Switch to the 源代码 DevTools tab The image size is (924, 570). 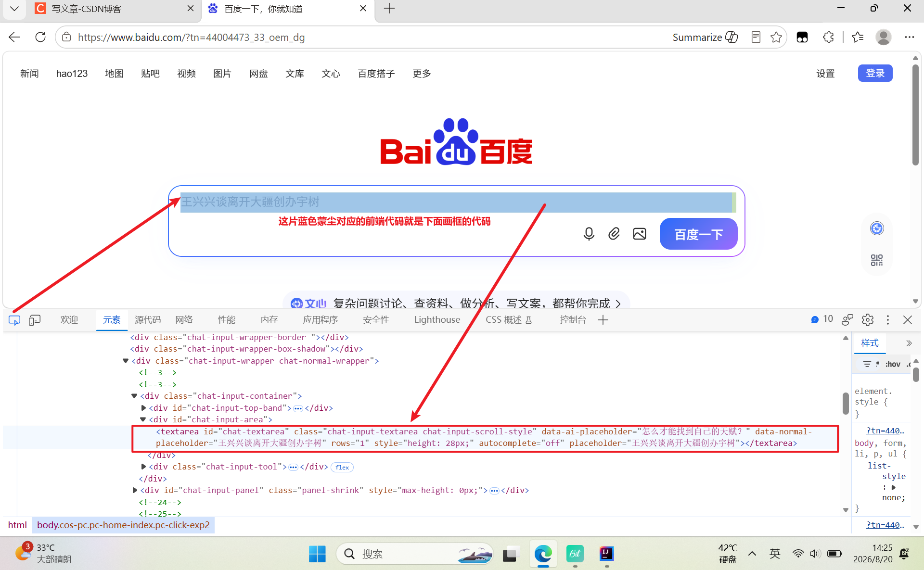click(148, 320)
